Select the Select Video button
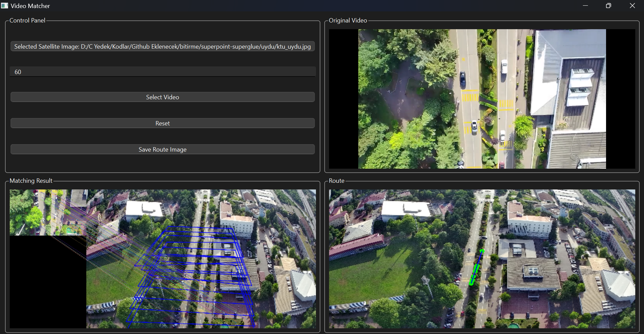The height and width of the screenshot is (334, 644). click(163, 97)
